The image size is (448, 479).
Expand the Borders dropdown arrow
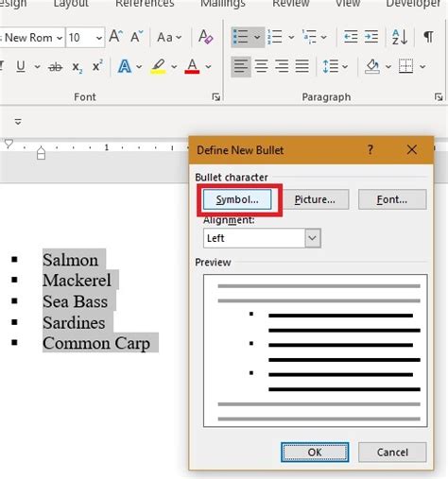click(422, 67)
